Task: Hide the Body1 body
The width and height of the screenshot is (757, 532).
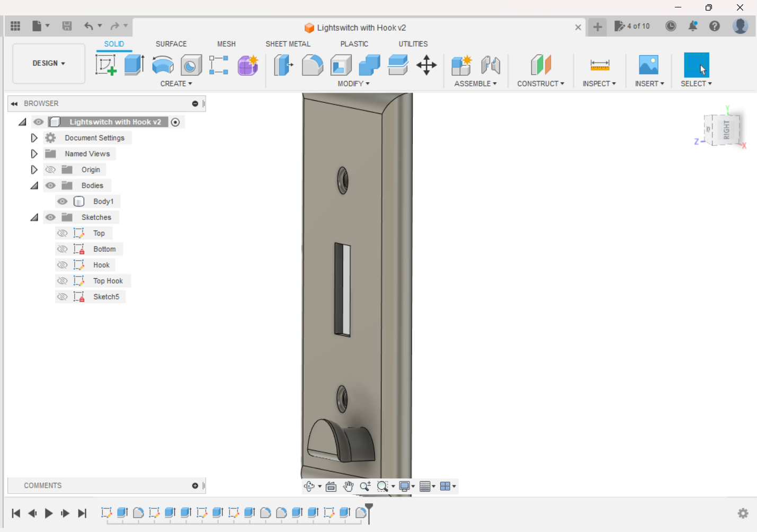Action: point(63,201)
